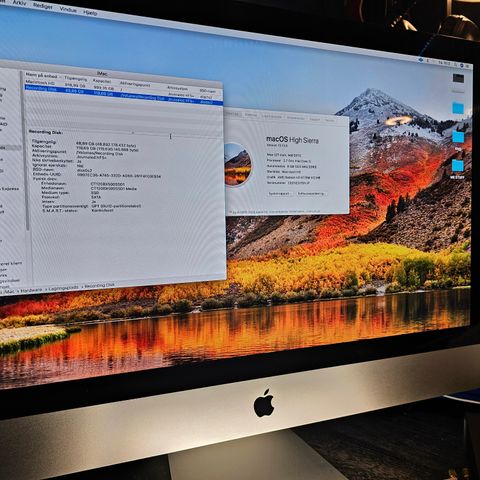Click Recording Disk in the bottom path bar

(99, 286)
